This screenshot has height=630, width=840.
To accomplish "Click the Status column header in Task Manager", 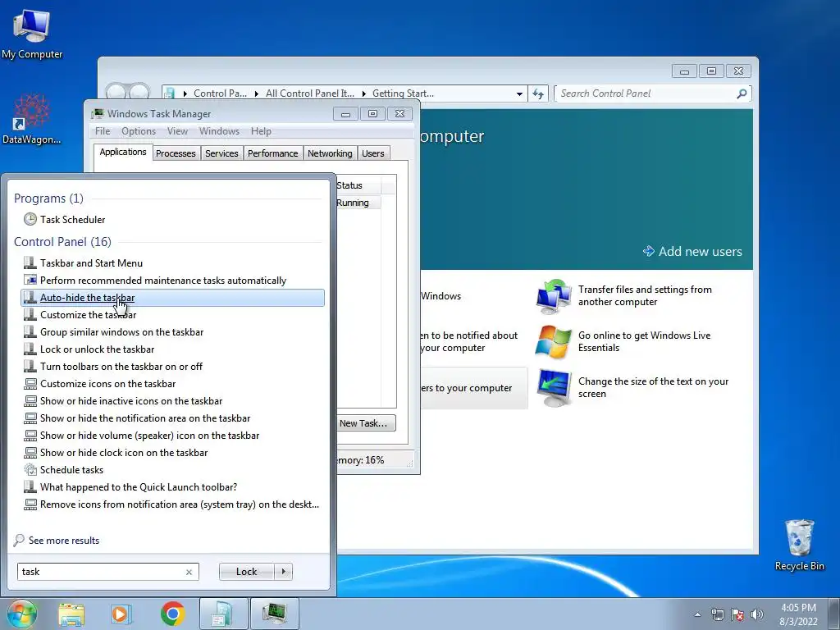I will coord(358,185).
